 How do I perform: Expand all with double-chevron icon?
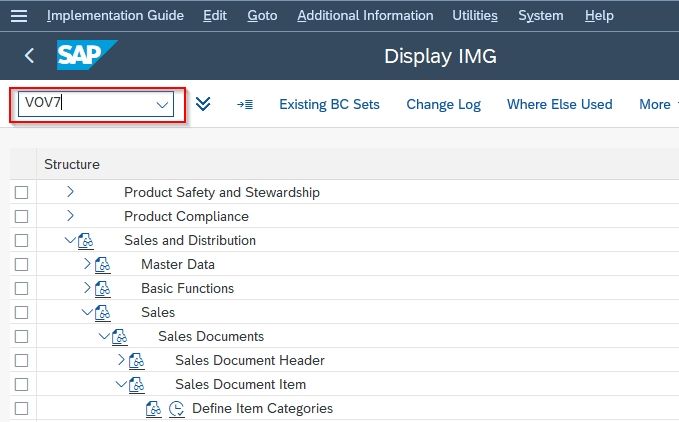pos(203,104)
